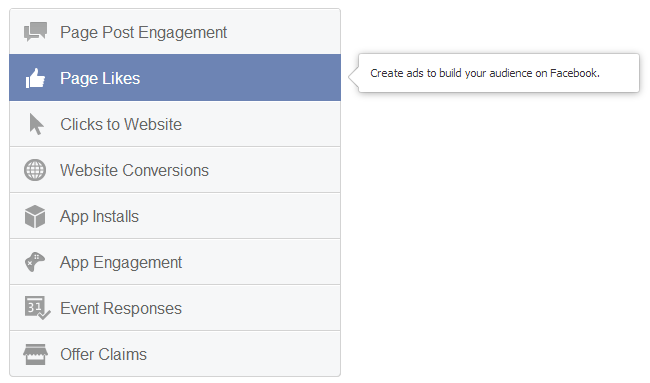
Task: Pick the App Installs label
Action: (x=99, y=216)
